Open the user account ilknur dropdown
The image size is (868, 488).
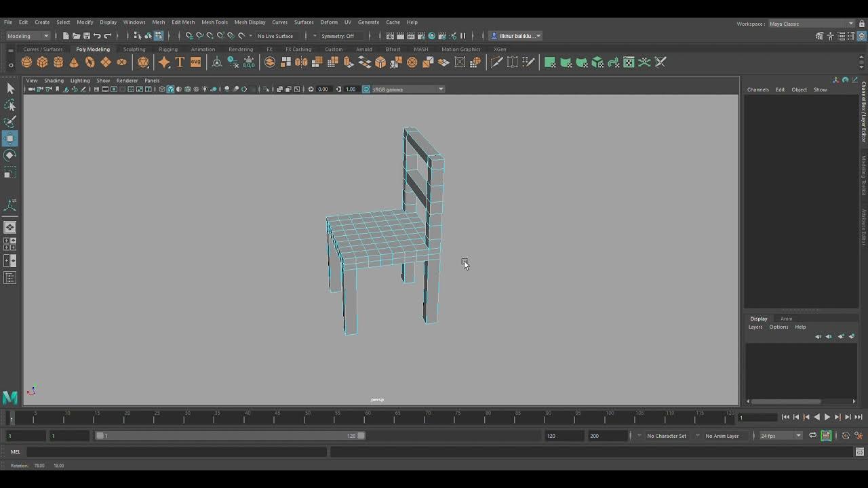[x=516, y=36]
